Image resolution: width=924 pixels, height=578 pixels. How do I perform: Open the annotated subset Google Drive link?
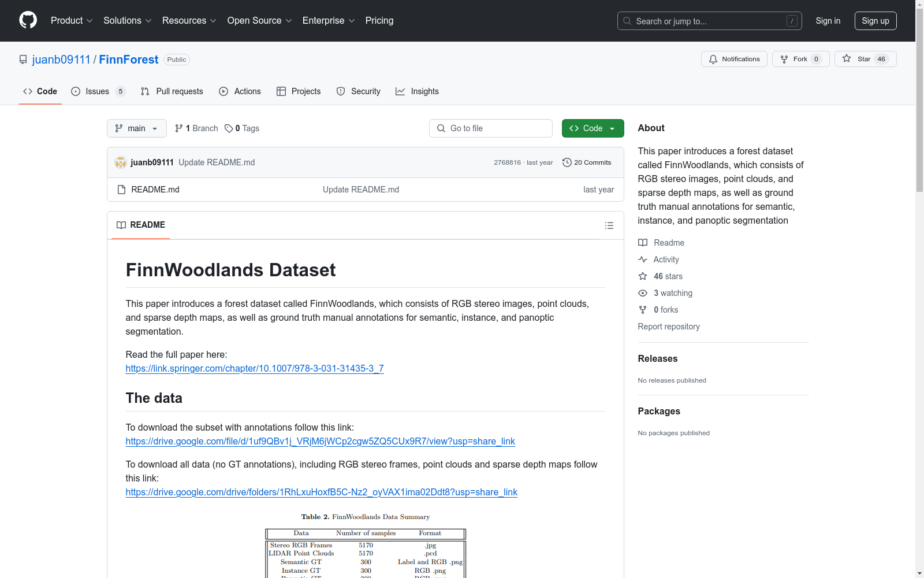(x=321, y=441)
